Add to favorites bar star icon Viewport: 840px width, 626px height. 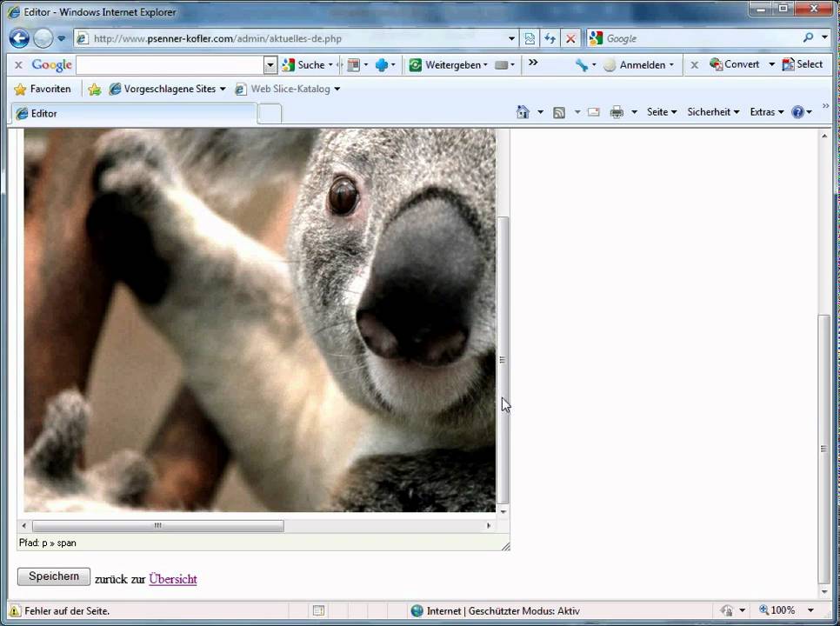tap(94, 89)
